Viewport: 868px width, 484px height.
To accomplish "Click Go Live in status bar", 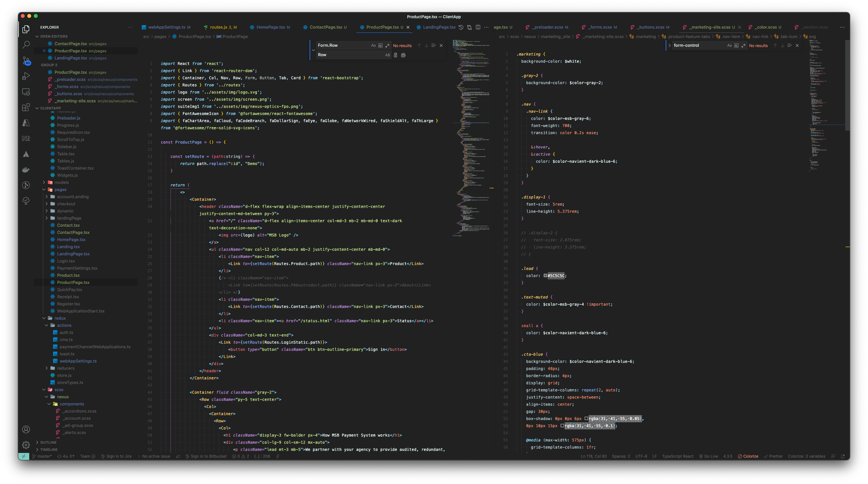I will pos(708,456).
